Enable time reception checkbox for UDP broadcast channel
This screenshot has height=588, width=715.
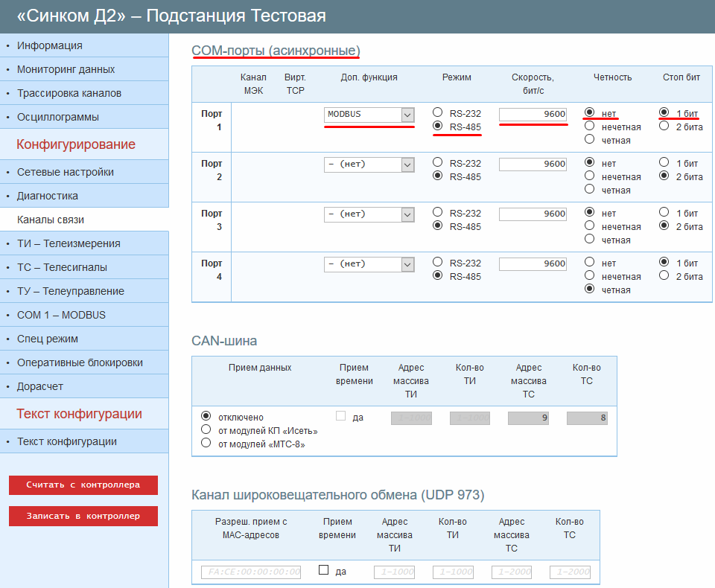click(323, 570)
